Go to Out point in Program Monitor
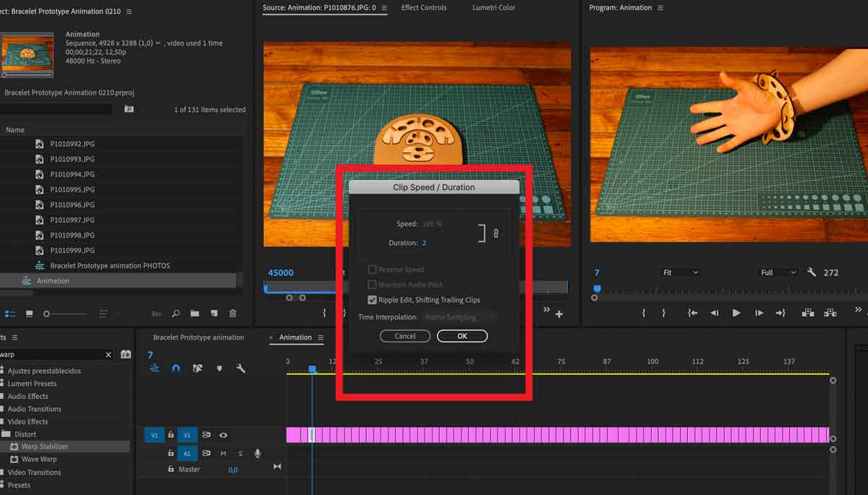 780,313
